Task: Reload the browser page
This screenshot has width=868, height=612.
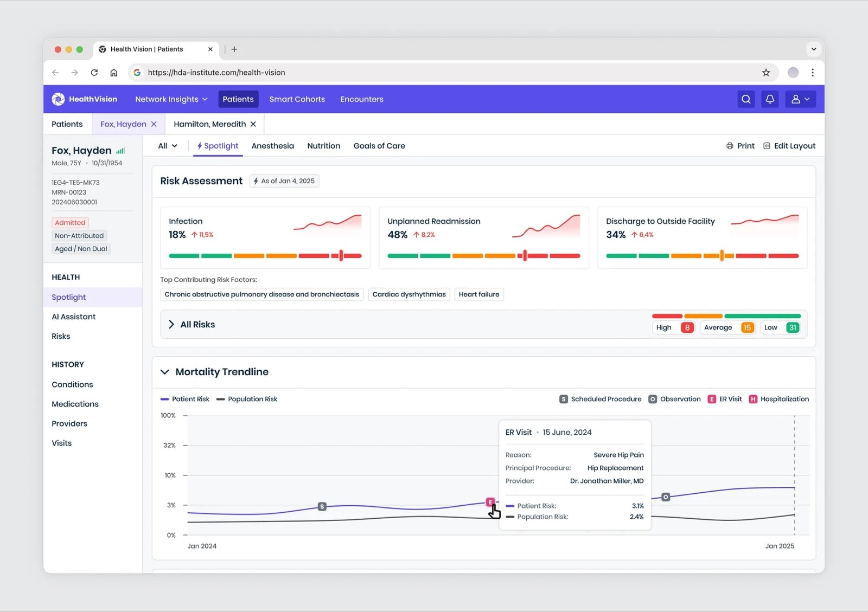Action: click(94, 73)
